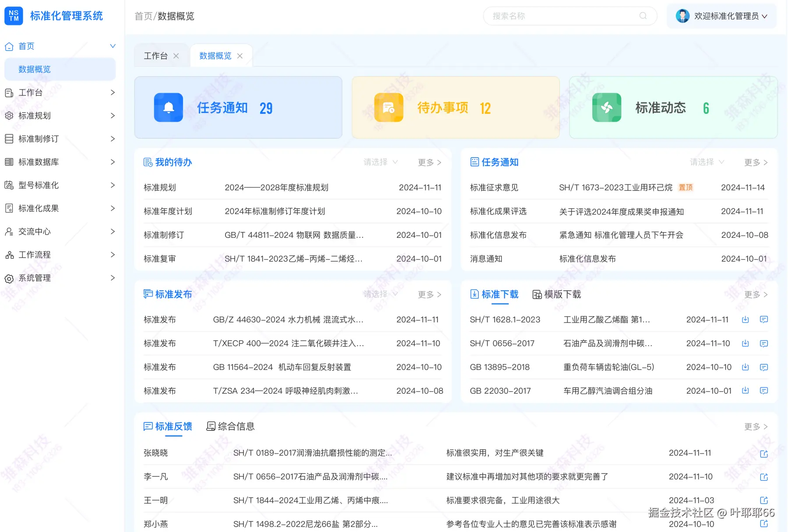Select the 工作流程 sidebar icon
Image resolution: width=788 pixels, height=532 pixels.
(9, 254)
